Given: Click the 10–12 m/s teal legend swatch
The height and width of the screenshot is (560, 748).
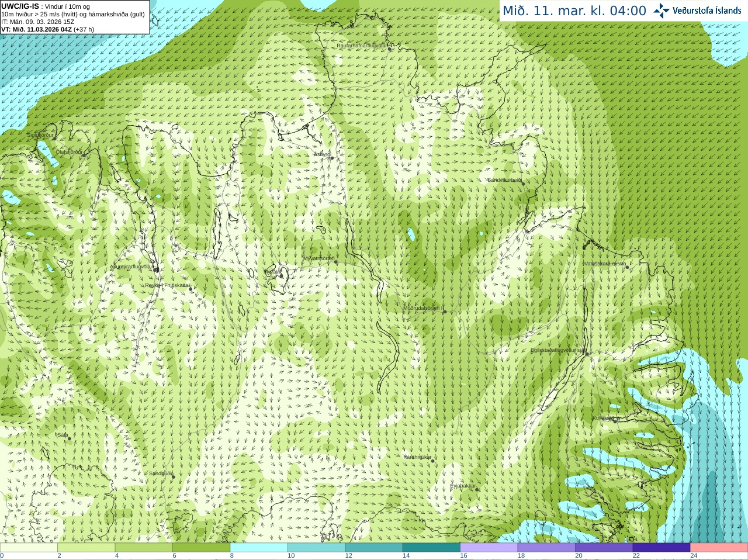Looking at the screenshot, I should [x=316, y=548].
